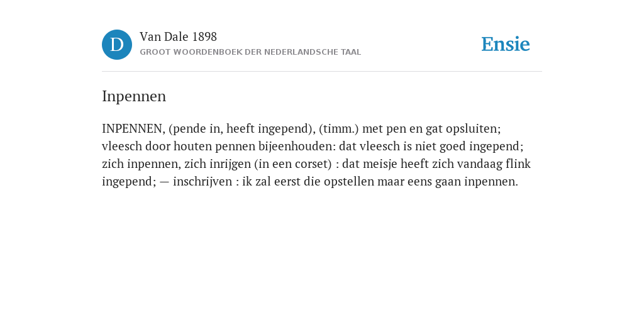
Task: Select the Inpennen heading
Action: coord(134,96)
